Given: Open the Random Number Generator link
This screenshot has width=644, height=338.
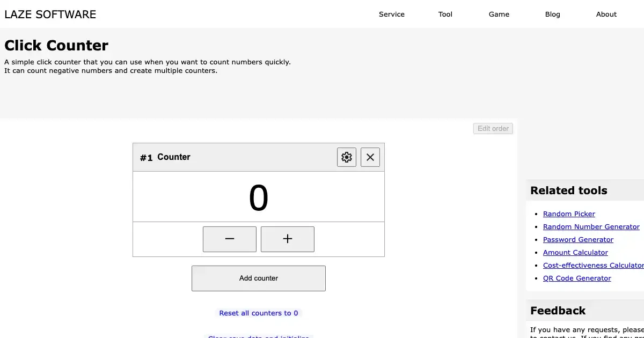Looking at the screenshot, I should [x=591, y=227].
